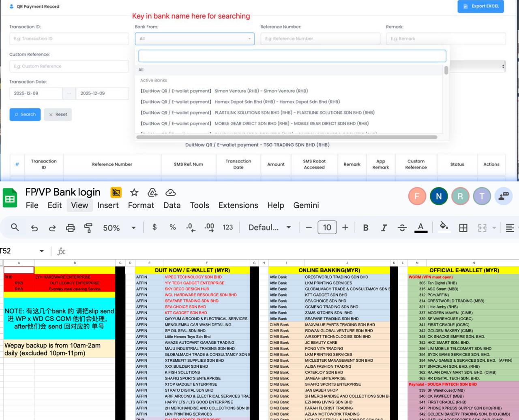Apply strikethrough formatting icon

(x=402, y=228)
